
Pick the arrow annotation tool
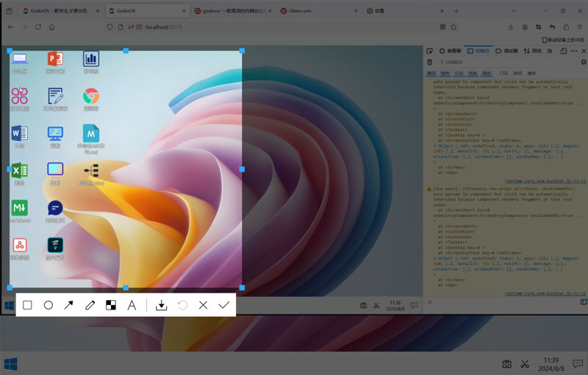(69, 305)
